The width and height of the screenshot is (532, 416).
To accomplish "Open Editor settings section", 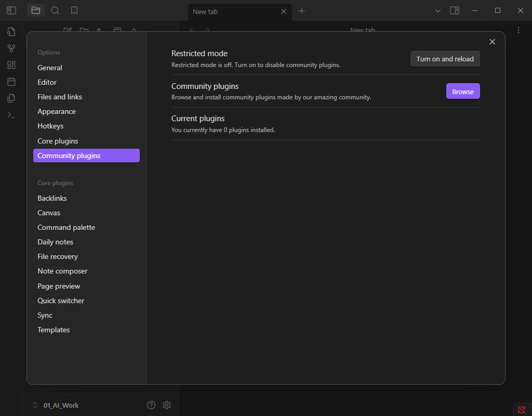I will (x=86, y=82).
